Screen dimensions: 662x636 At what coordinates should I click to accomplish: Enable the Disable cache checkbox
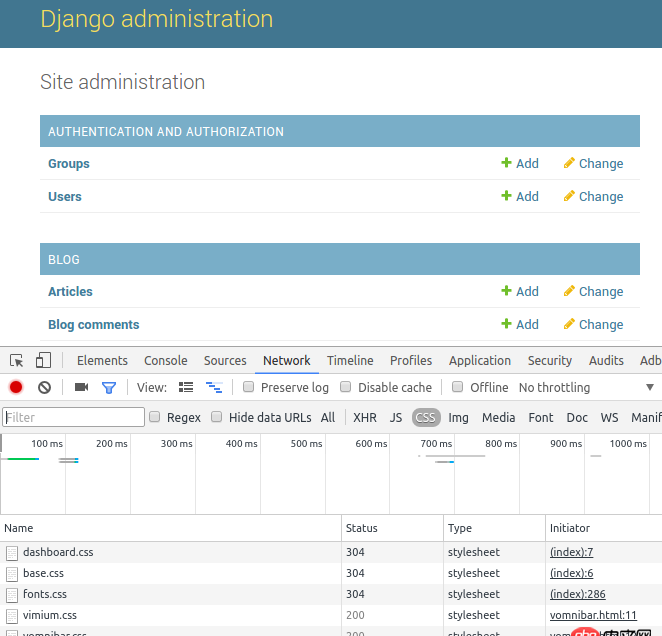pyautogui.click(x=346, y=387)
